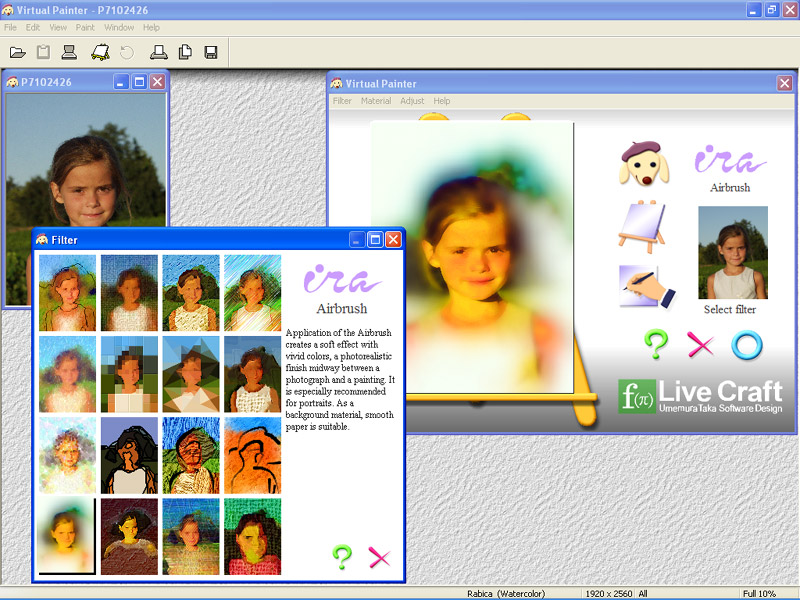Click the pink X in Filter window

pyautogui.click(x=379, y=557)
